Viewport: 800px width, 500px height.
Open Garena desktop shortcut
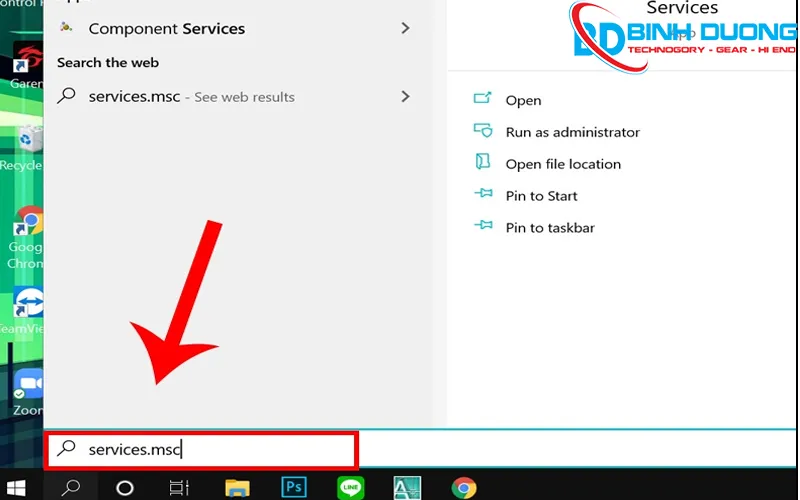(28, 65)
